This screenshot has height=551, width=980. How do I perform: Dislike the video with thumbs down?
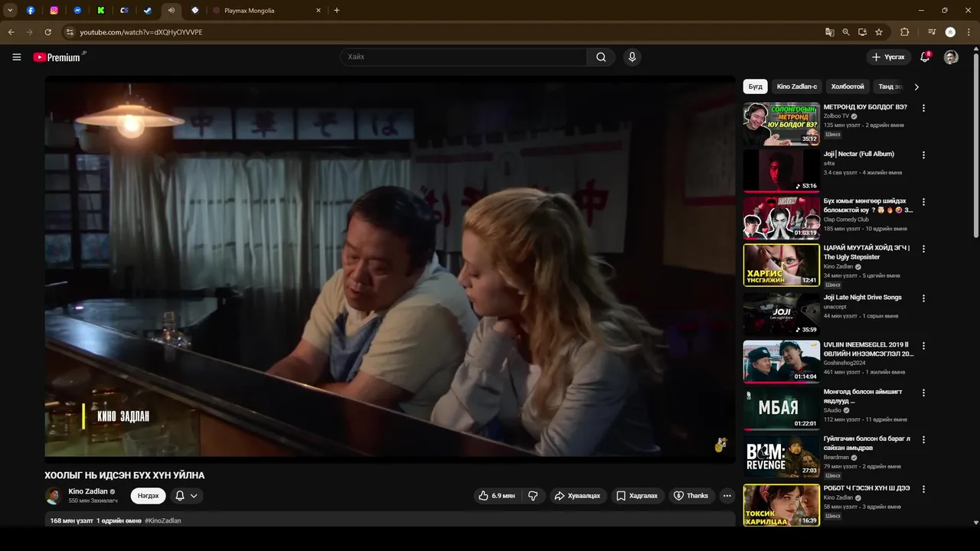(533, 496)
